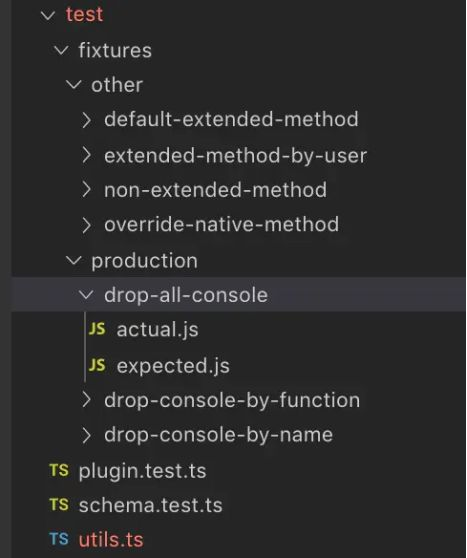
Task: Expand the override-native-method folder arrow
Action: [86, 225]
